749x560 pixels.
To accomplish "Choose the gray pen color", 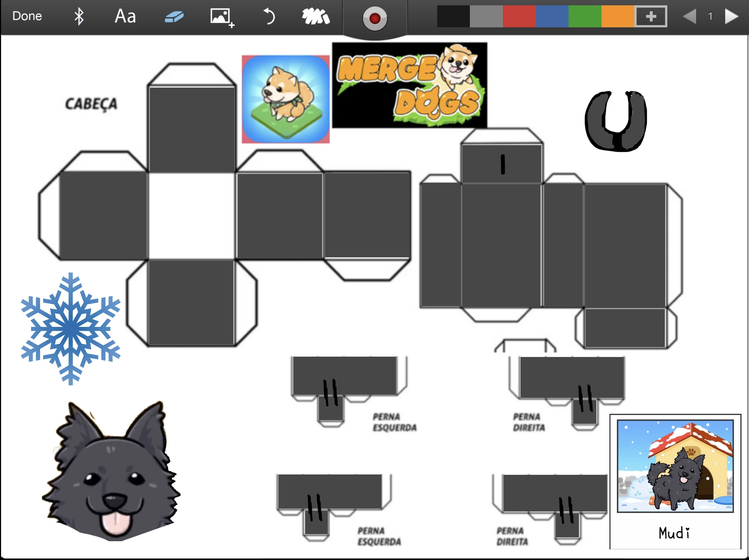I will point(486,16).
